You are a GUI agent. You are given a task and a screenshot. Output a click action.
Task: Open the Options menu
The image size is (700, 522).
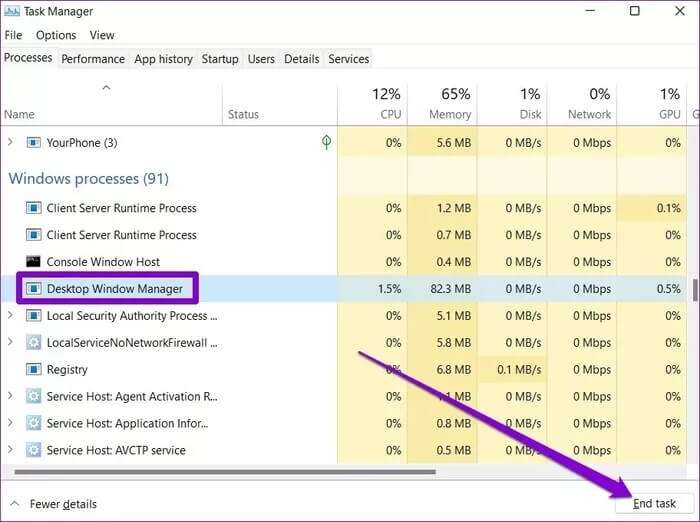tap(56, 35)
